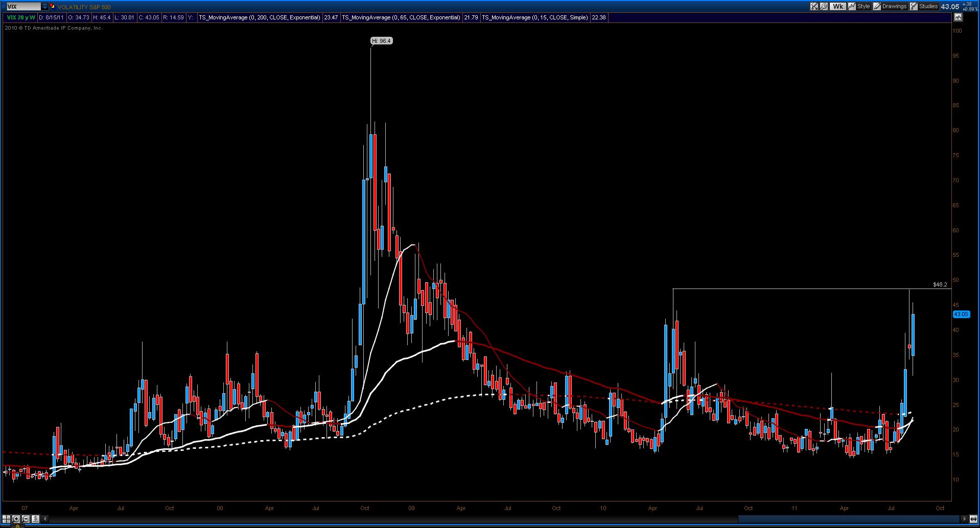The height and width of the screenshot is (528, 980).
Task: Expand the panel with double-chevron up arrow
Action: pyautogui.click(x=17, y=525)
